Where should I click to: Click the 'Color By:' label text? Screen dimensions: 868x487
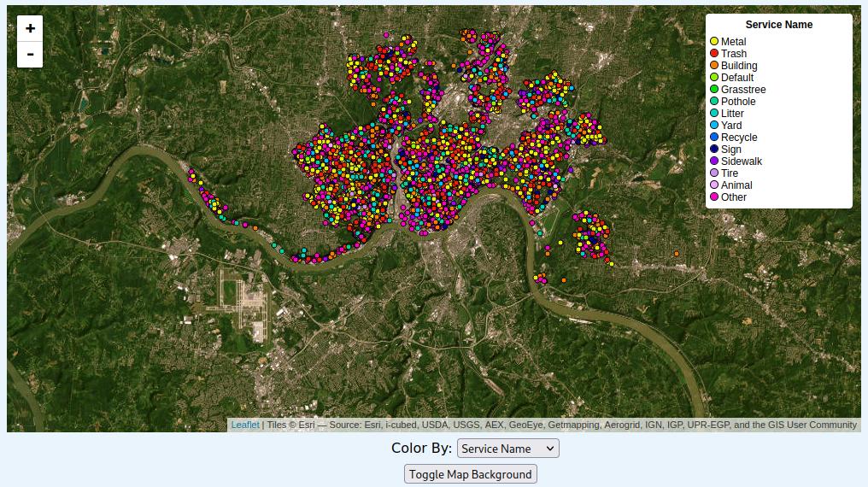[x=421, y=448]
